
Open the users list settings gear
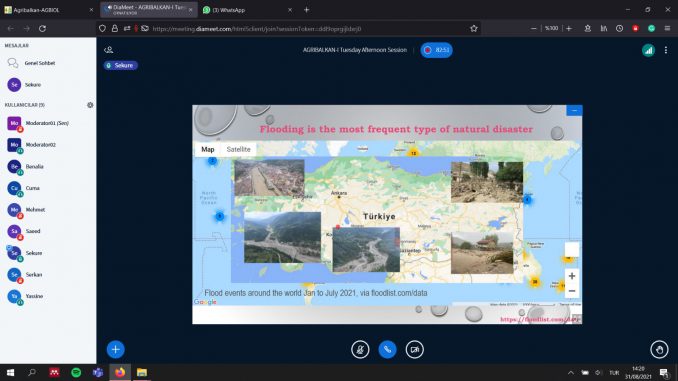coord(90,105)
